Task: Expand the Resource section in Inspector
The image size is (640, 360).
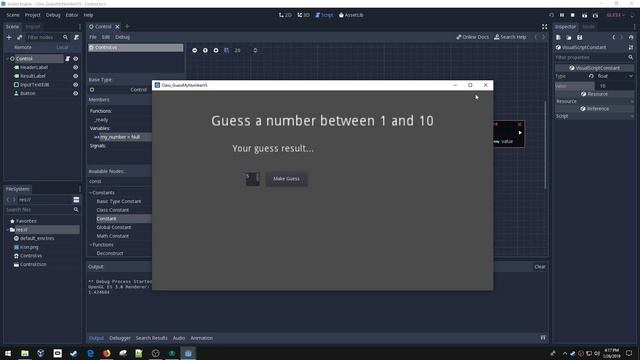Action: pos(594,101)
